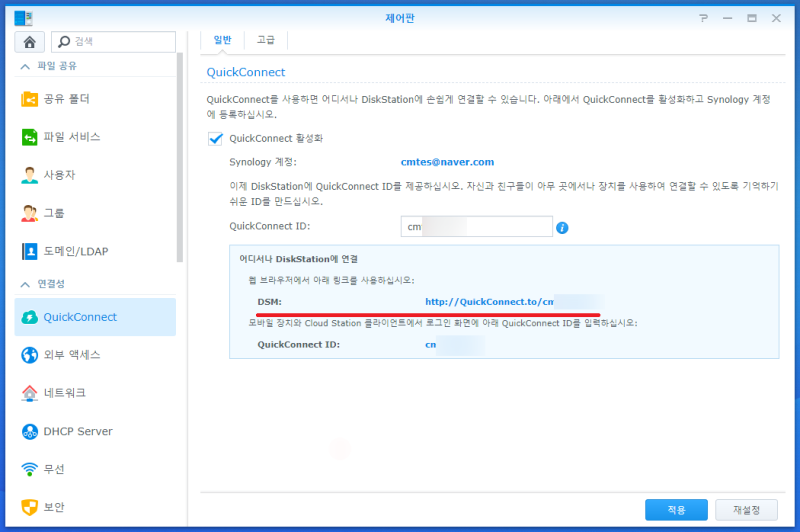Open Security (보안) shield icon

click(x=30, y=507)
